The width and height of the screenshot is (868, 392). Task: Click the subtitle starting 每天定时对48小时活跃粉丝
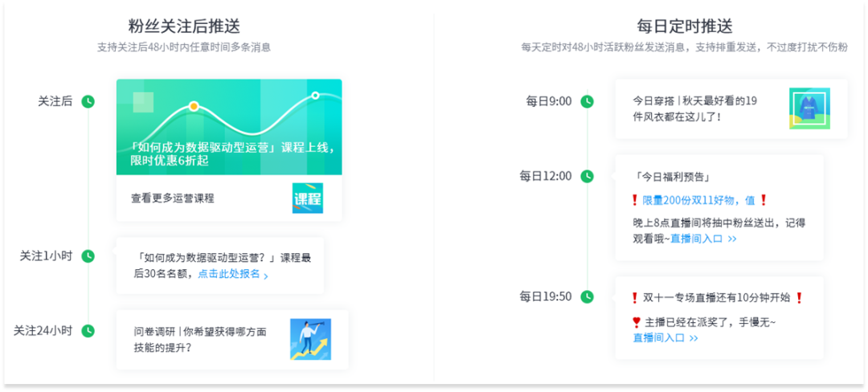(x=684, y=47)
